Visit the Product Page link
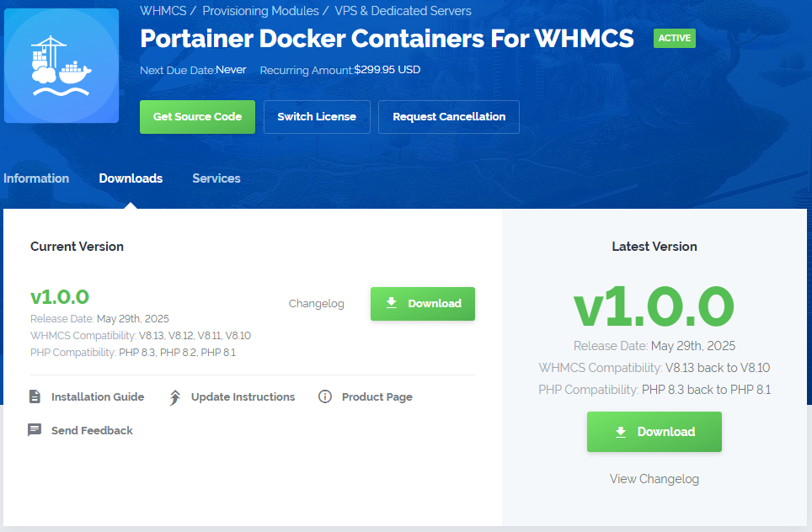The height and width of the screenshot is (532, 812). point(377,397)
